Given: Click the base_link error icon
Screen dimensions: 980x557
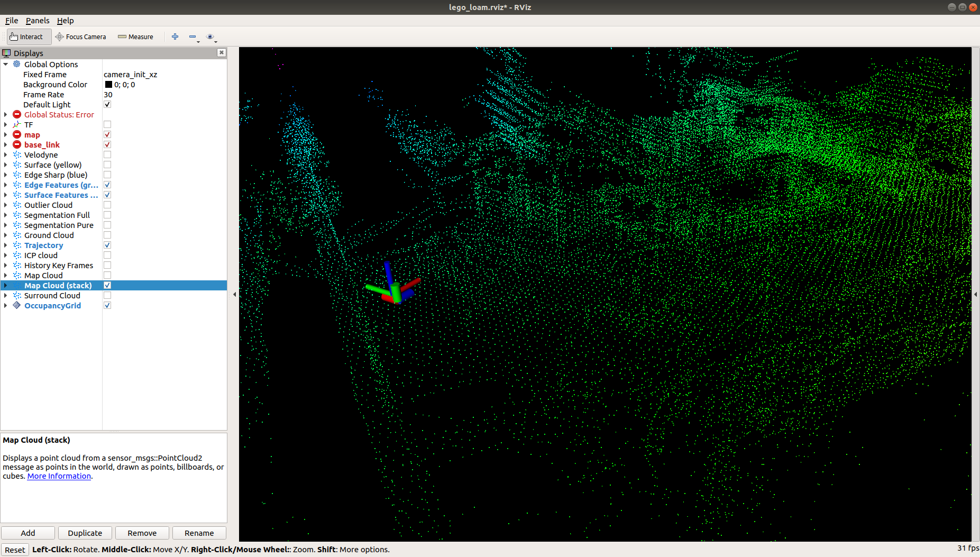Looking at the screenshot, I should (17, 144).
